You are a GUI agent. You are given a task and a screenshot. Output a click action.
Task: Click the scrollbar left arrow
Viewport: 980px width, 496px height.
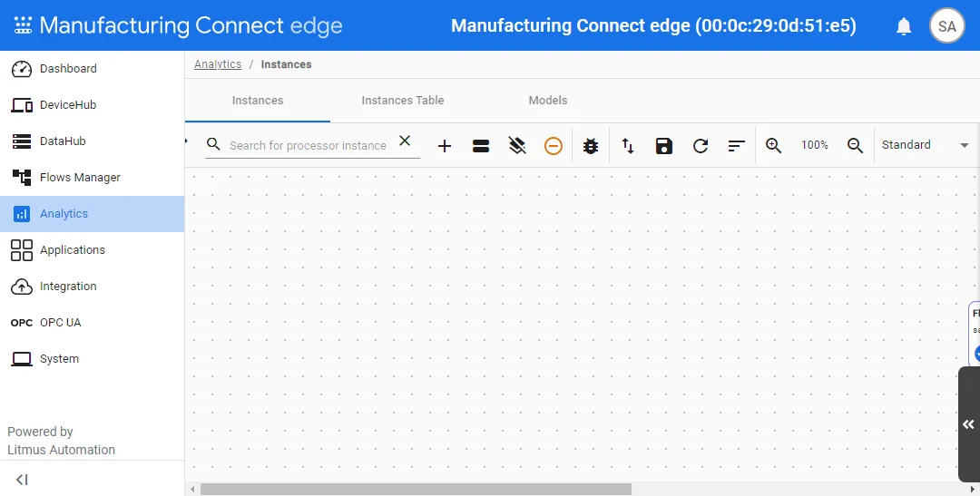192,489
